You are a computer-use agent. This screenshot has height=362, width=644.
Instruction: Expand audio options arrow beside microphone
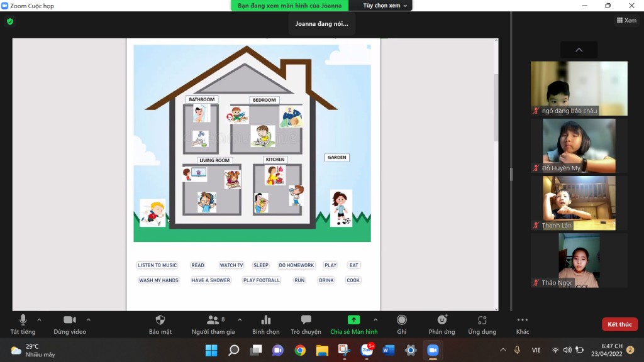click(x=39, y=319)
